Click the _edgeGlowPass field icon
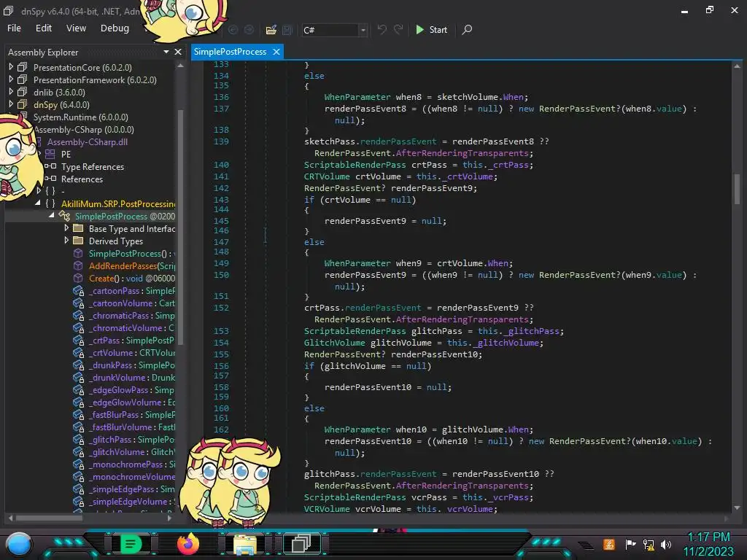This screenshot has height=560, width=747. (78, 389)
